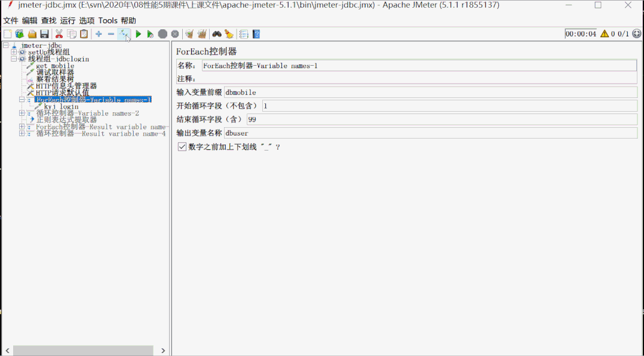Collapse the ForEach控制器-Variable names-1 node
Screen dimensions: 644x356
[22, 100]
